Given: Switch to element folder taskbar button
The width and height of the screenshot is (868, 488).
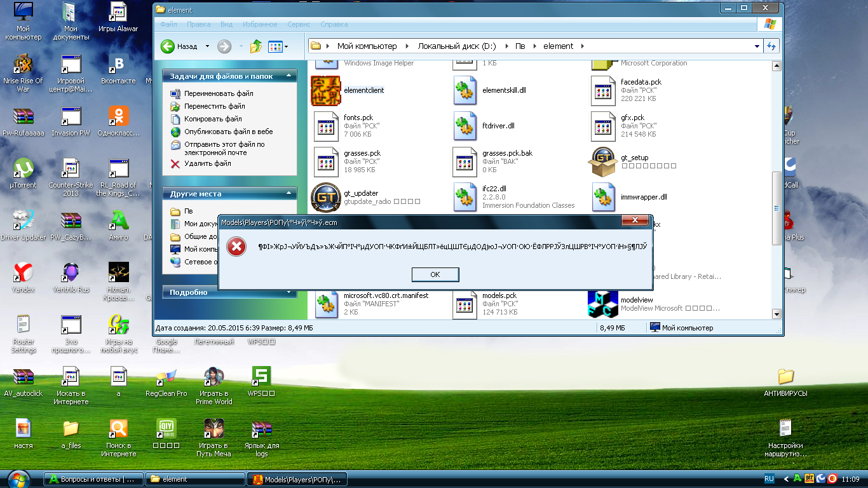Looking at the screenshot, I should point(195,479).
